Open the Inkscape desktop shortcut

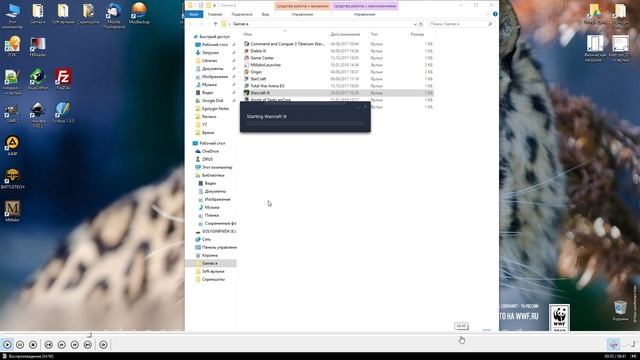tap(38, 115)
